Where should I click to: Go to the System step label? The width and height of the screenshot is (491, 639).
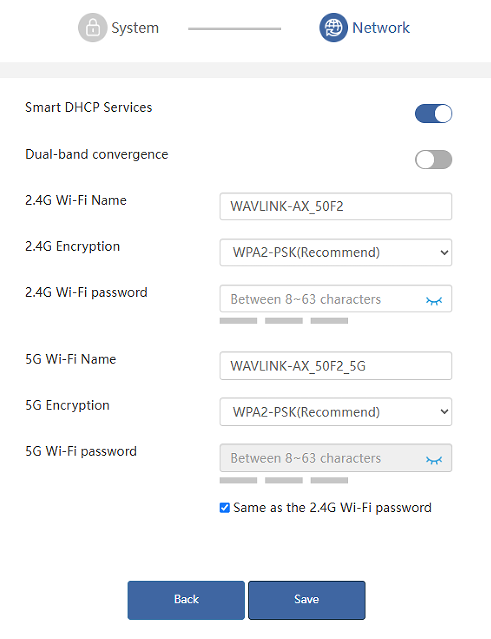[x=135, y=28]
